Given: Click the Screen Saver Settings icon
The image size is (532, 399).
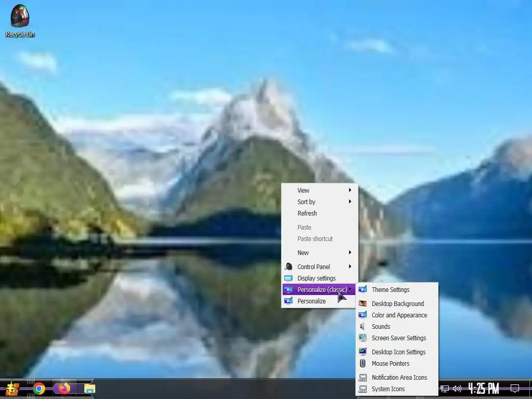Looking at the screenshot, I should pyautogui.click(x=363, y=338).
